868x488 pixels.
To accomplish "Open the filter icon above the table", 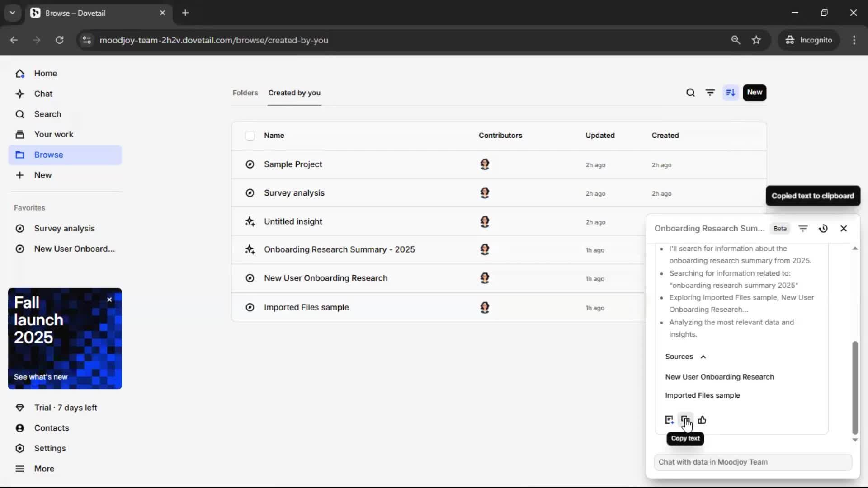I will pos(710,93).
